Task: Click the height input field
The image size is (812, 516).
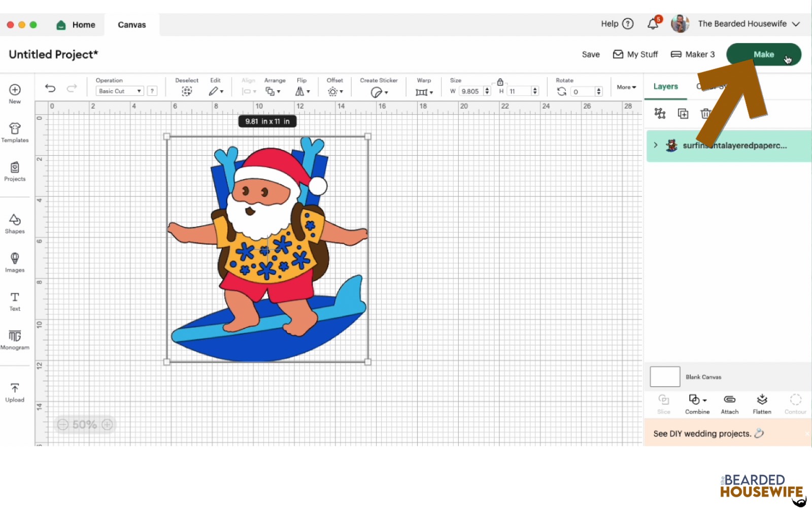Action: 519,91
